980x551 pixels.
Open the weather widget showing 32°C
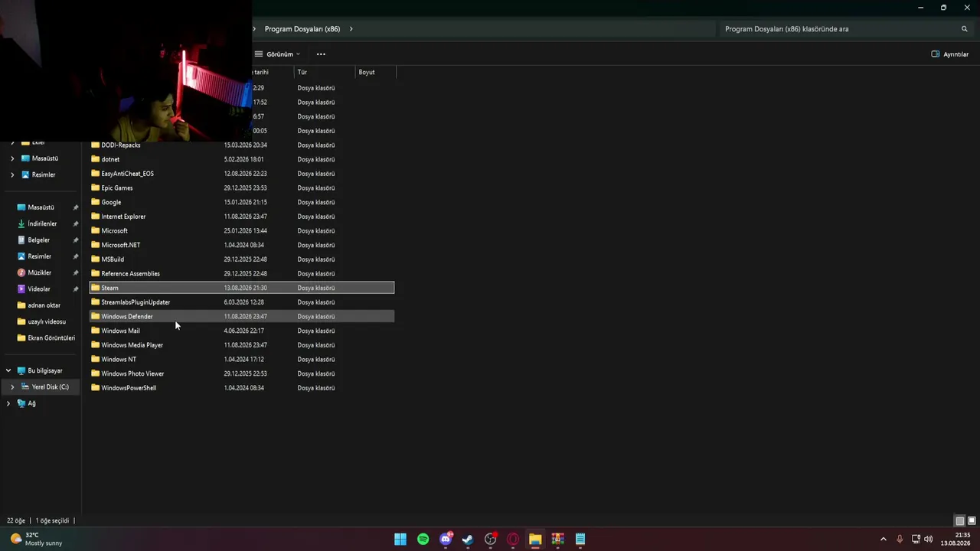[36, 540]
